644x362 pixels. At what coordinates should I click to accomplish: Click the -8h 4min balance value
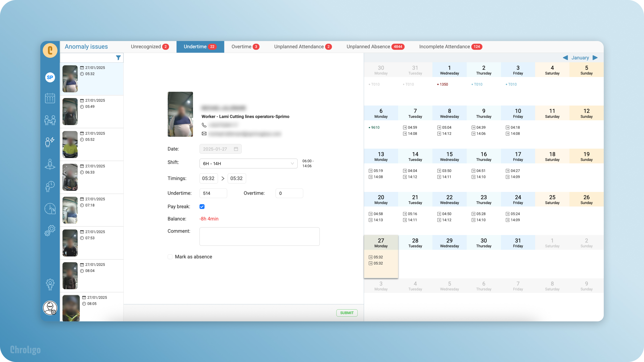(209, 219)
